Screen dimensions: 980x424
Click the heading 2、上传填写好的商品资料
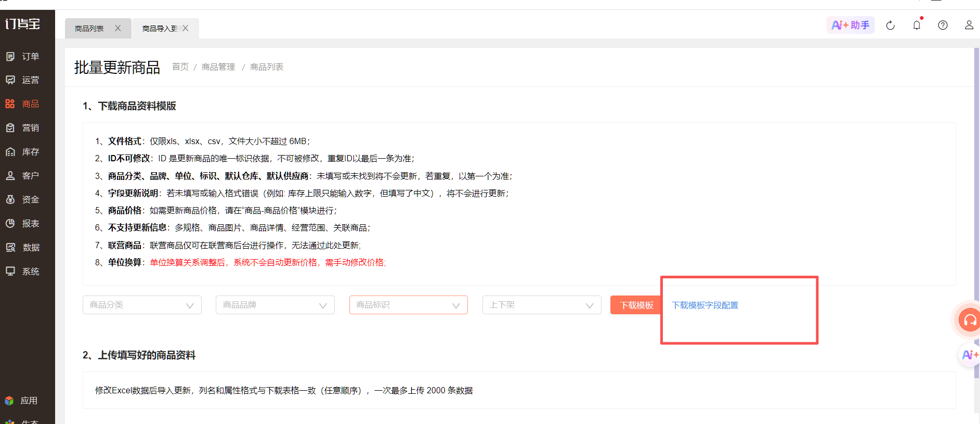pyautogui.click(x=139, y=355)
